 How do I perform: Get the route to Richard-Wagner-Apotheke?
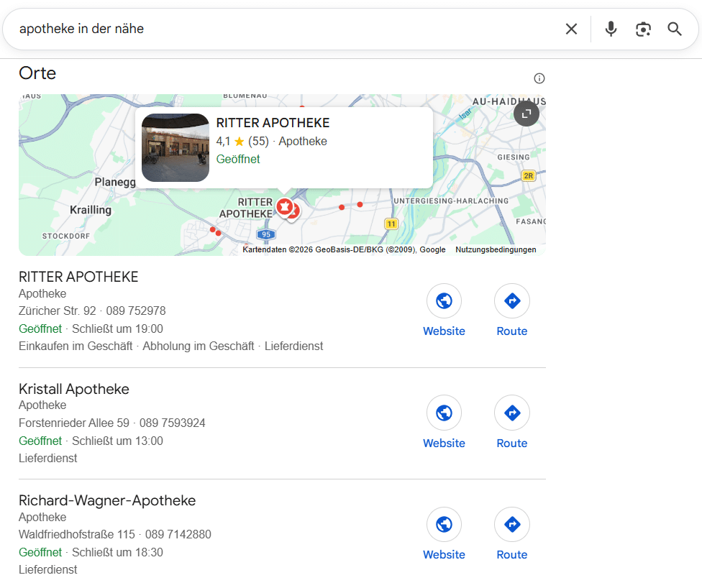click(x=512, y=524)
